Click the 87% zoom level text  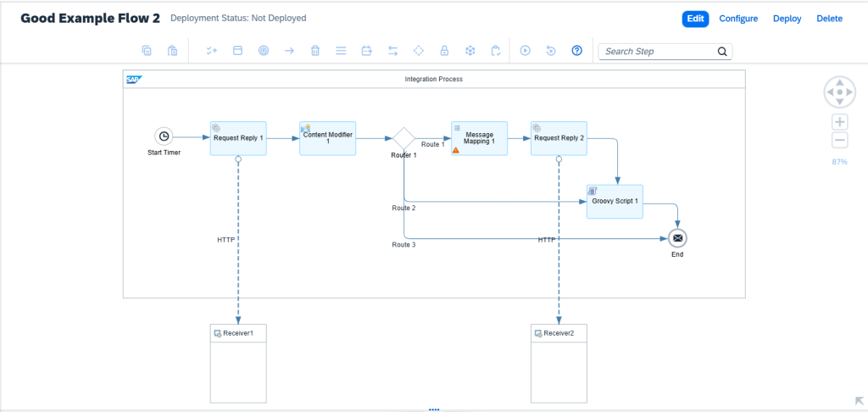[839, 162]
